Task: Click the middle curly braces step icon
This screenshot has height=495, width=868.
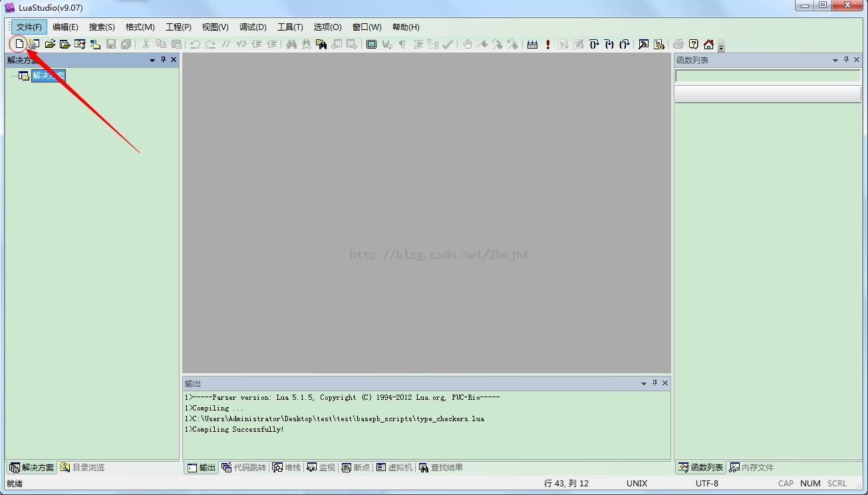Action: [x=609, y=44]
